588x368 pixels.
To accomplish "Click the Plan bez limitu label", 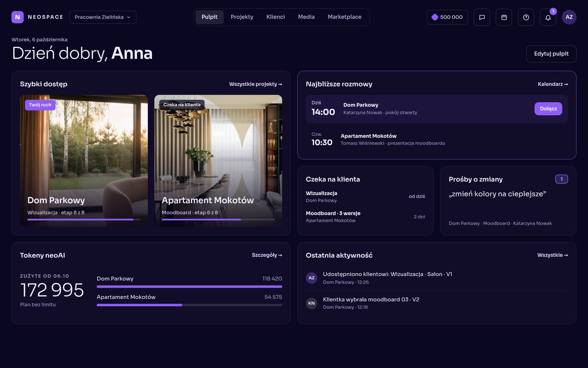I will [38, 305].
